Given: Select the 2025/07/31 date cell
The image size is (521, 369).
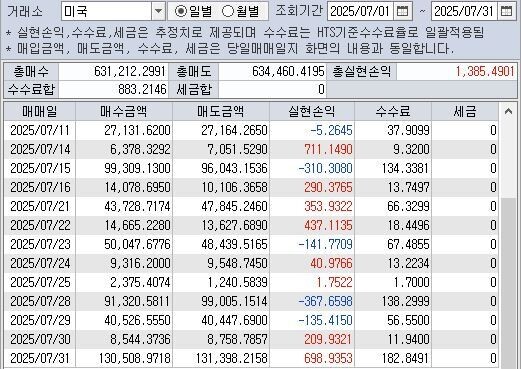Looking at the screenshot, I should (x=40, y=358).
